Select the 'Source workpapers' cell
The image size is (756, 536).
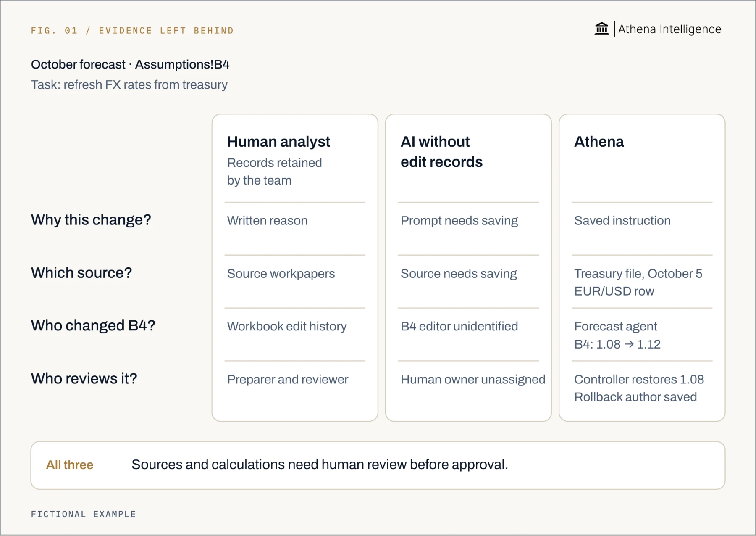point(281,274)
